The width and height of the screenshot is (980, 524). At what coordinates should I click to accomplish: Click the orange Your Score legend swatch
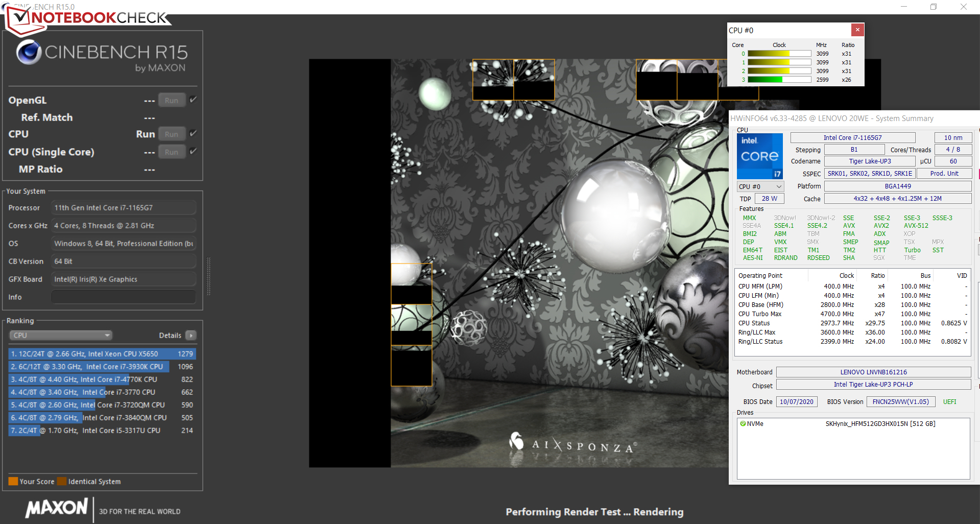[x=13, y=481]
